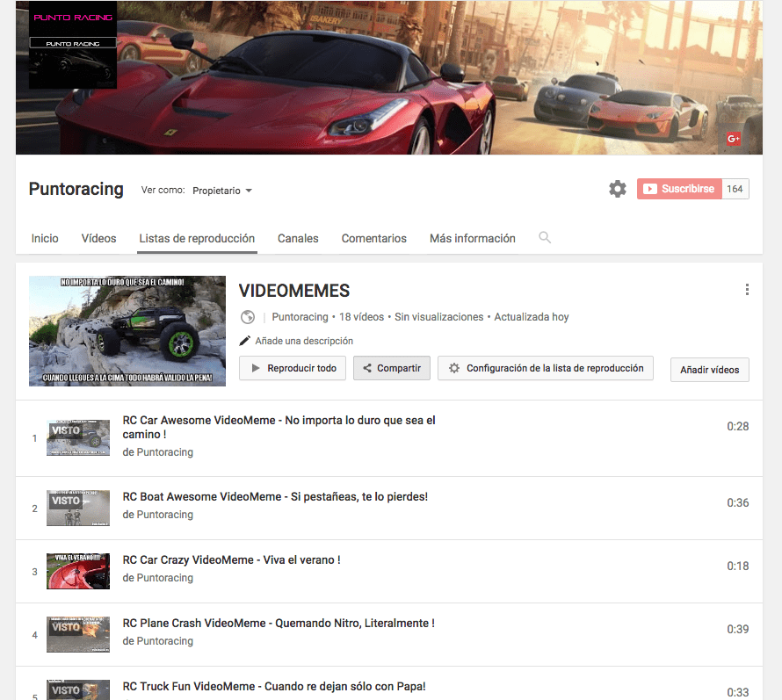Screen dimensions: 782x700
Task: Click the 0:36 duration text
Action: [737, 502]
